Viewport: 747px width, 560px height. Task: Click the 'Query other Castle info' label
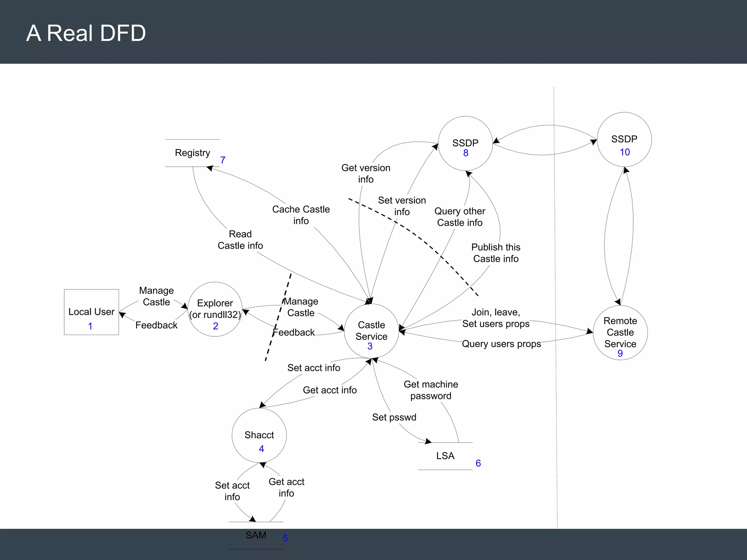point(460,217)
